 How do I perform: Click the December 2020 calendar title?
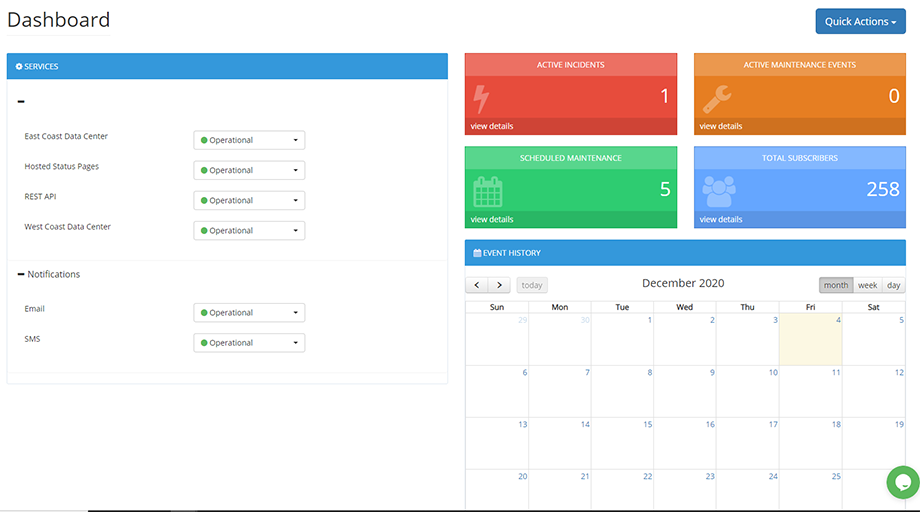(x=683, y=283)
